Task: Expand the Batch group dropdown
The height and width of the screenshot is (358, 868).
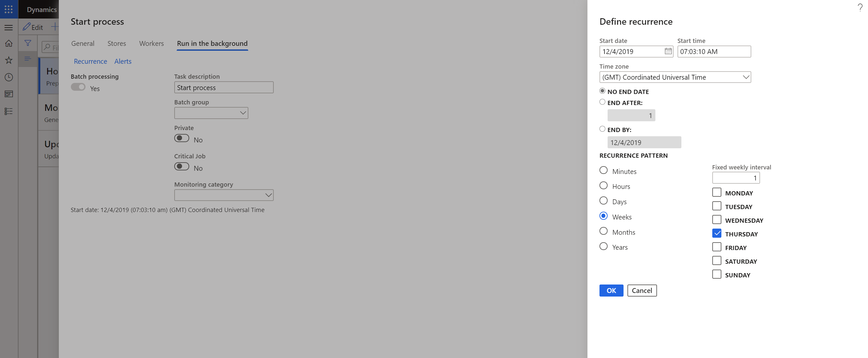Action: pos(241,113)
